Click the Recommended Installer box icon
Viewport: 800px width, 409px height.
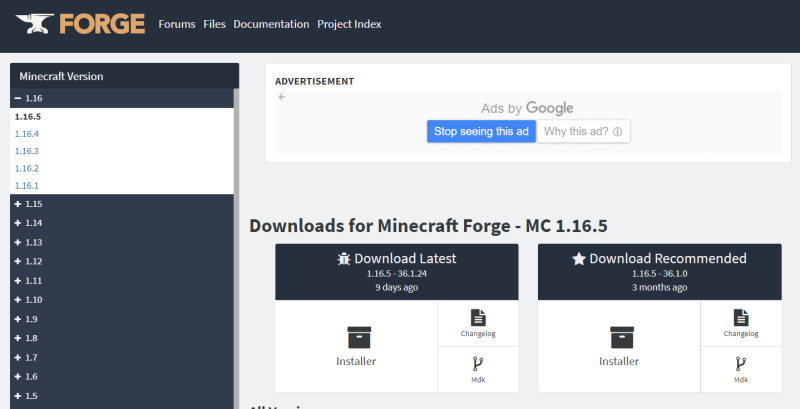622,338
